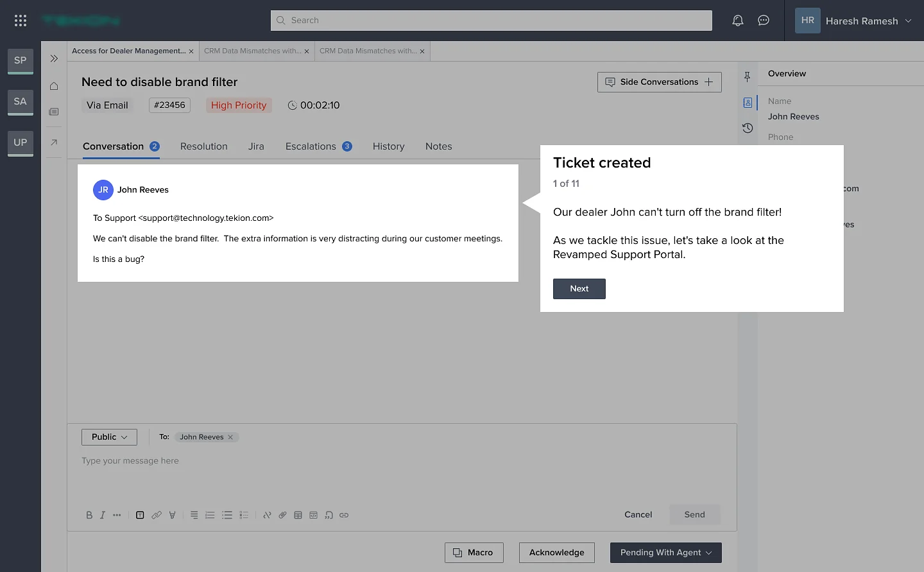The width and height of the screenshot is (924, 572).
Task: Open the Pending With Agent status dropdown
Action: [665, 553]
